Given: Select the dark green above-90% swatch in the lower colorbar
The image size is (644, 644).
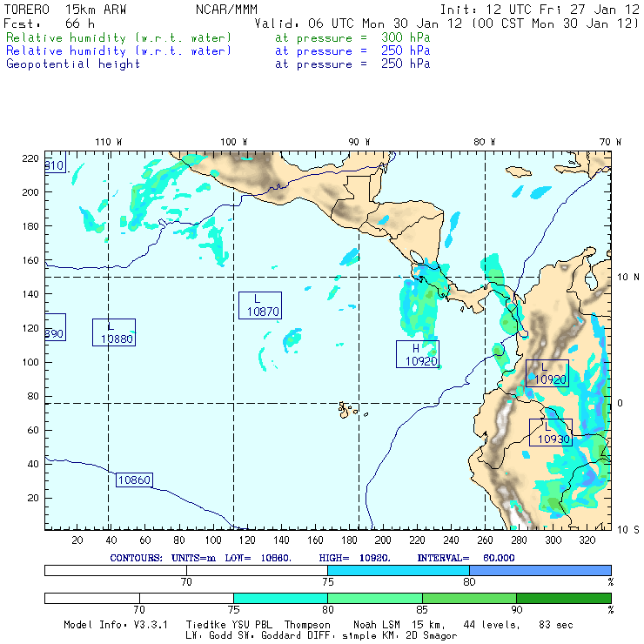Looking at the screenshot, I should coord(564,598).
